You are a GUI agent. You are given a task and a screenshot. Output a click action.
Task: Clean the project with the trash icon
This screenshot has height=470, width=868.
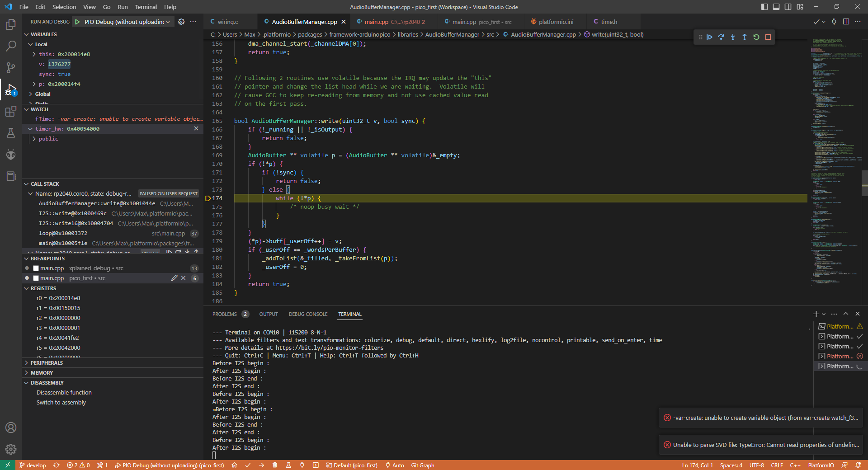pyautogui.click(x=275, y=465)
